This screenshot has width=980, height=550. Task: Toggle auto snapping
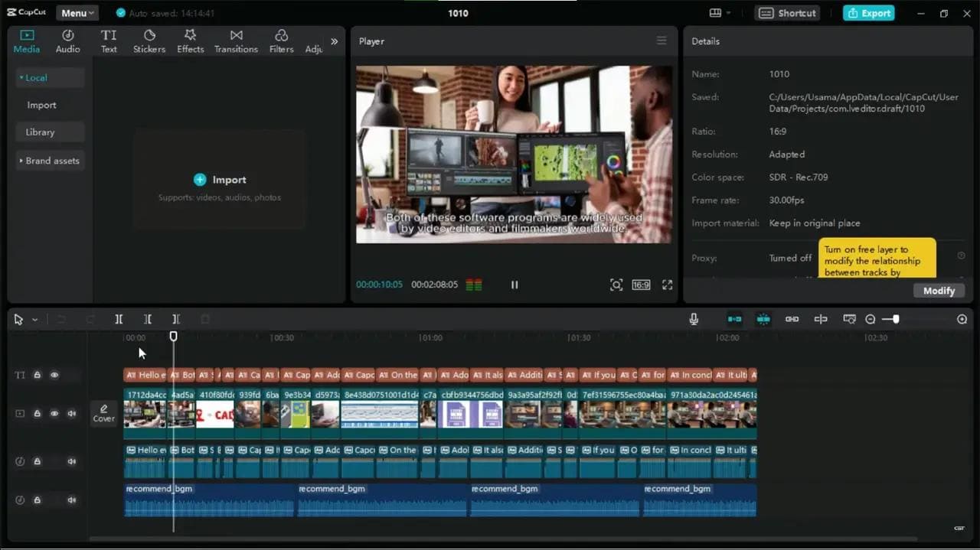(763, 319)
